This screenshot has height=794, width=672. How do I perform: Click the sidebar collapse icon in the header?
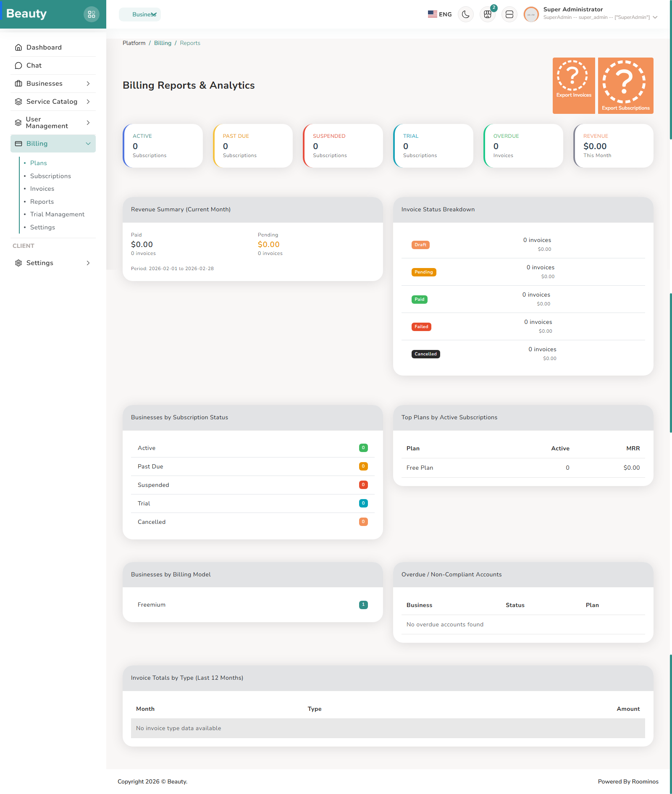tap(509, 14)
